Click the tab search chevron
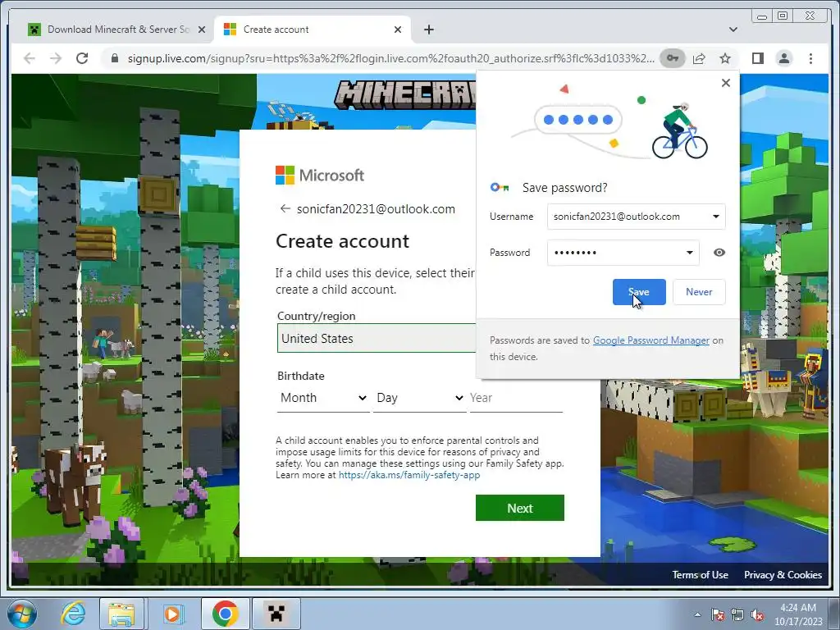 pos(733,30)
